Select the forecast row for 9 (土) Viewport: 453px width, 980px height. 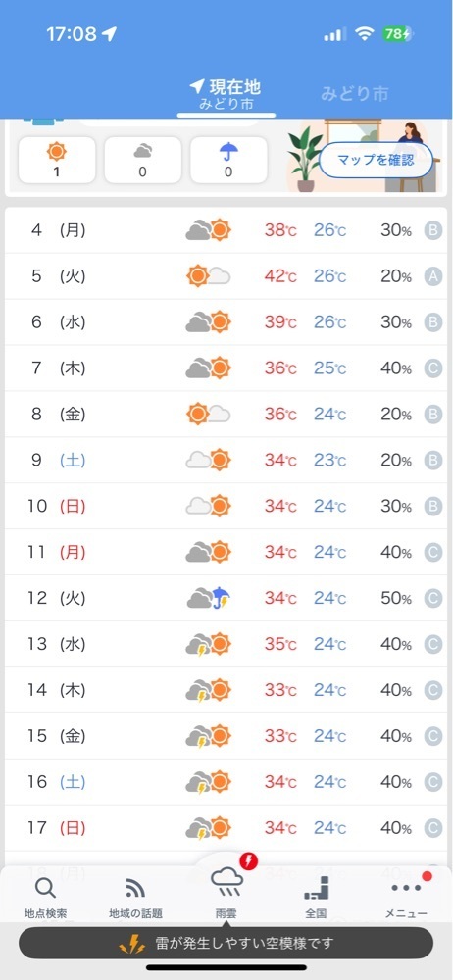click(226, 460)
